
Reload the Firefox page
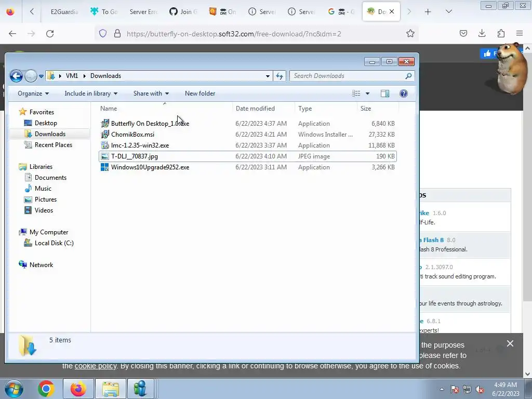[x=50, y=34]
